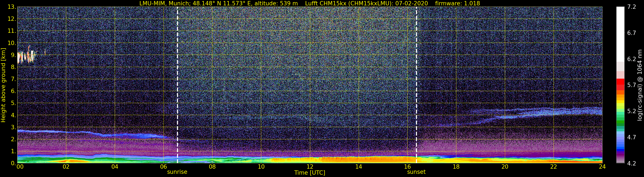Click the "00" time axis tick label
The image size is (644, 177).
(20, 167)
